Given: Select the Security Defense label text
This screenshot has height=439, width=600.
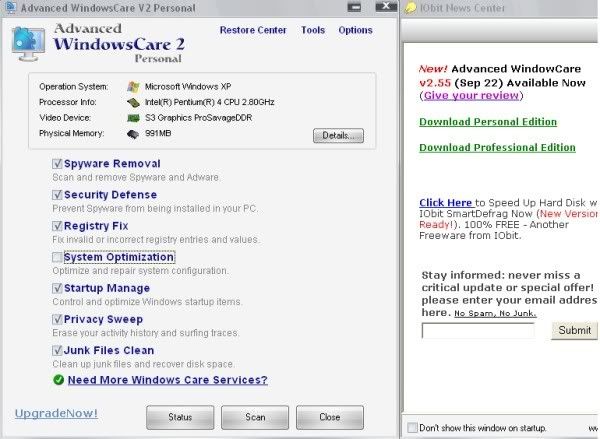Looking at the screenshot, I should (x=110, y=195).
